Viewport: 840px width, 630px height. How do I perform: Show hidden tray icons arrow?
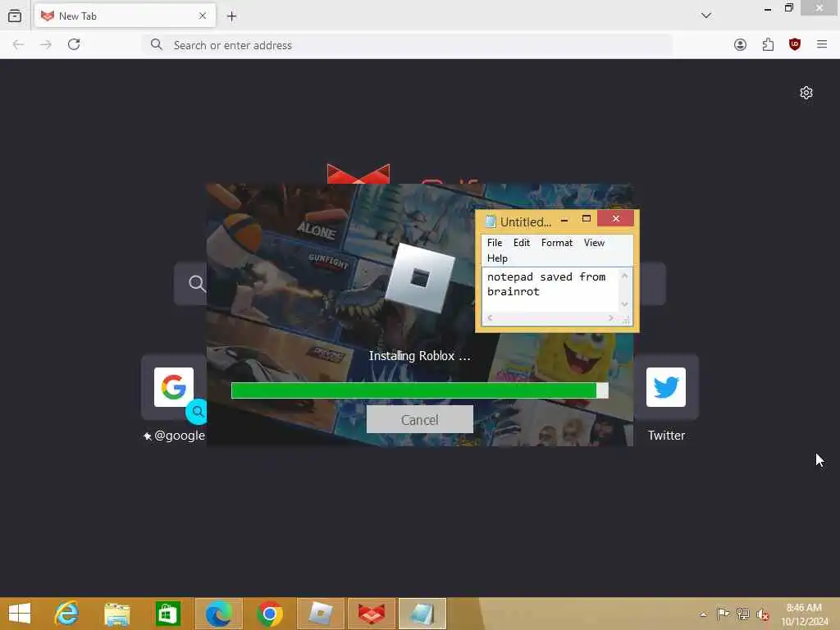(703, 614)
